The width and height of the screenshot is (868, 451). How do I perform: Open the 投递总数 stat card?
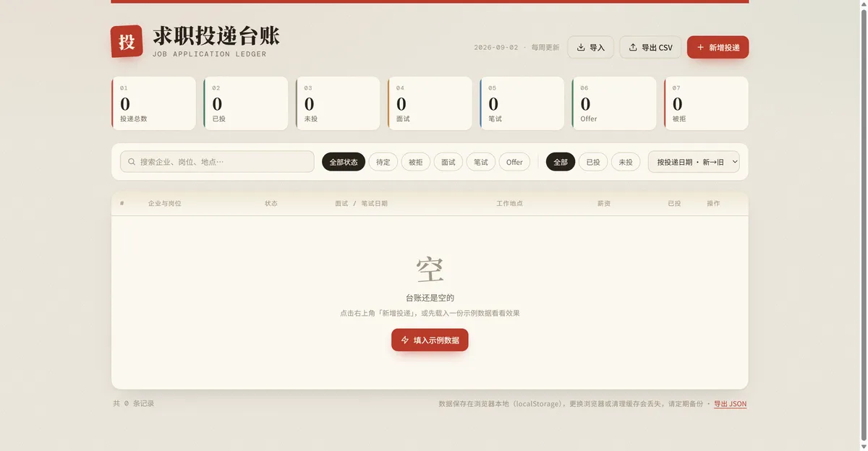point(153,103)
